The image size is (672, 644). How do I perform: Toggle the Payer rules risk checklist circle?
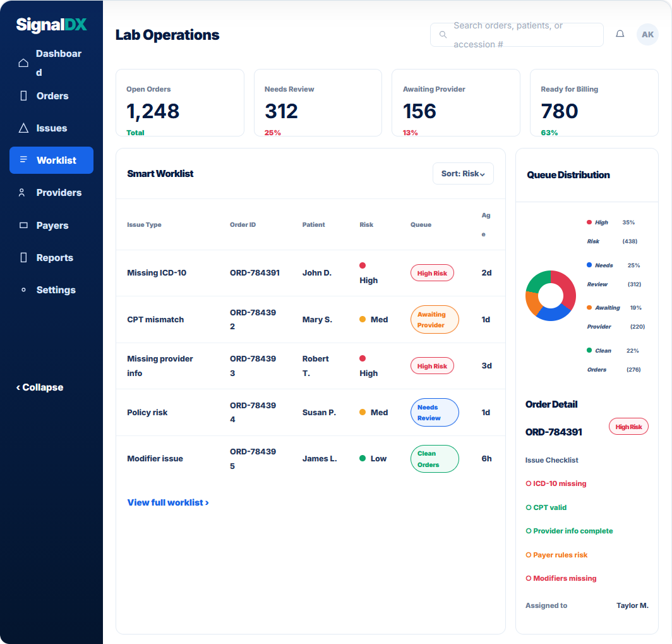click(x=528, y=555)
